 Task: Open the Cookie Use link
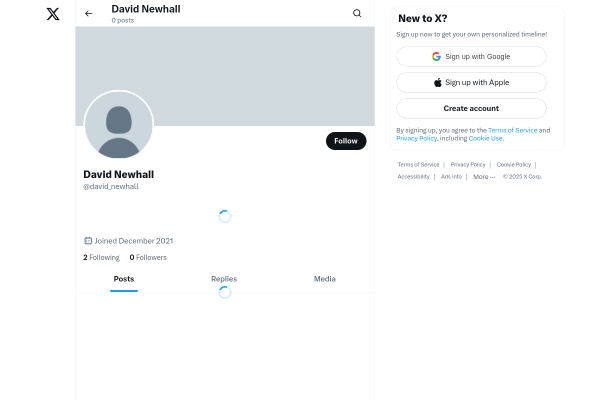tap(486, 138)
